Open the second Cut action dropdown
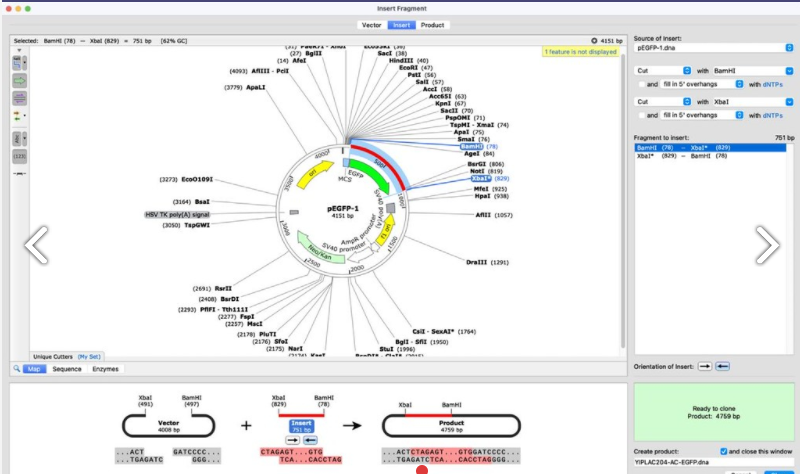 tap(663, 102)
